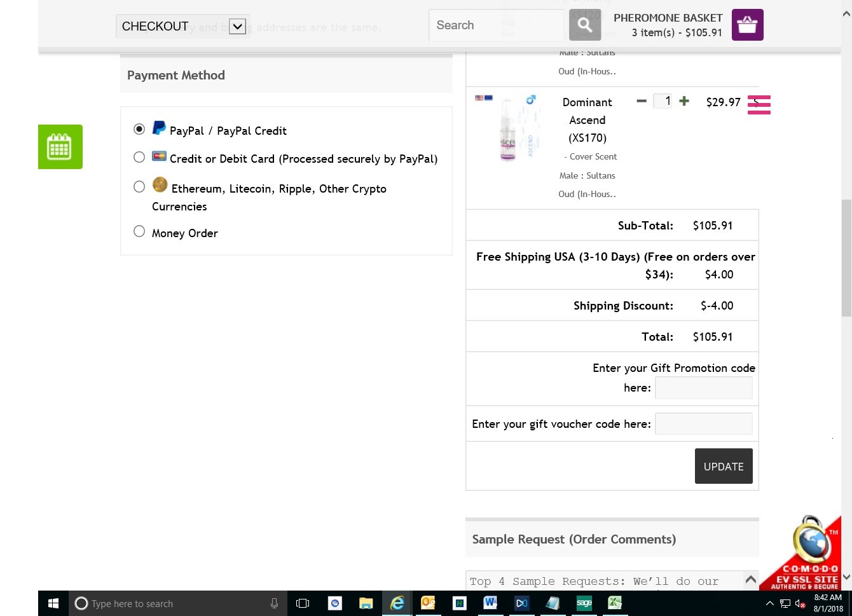The width and height of the screenshot is (852, 616).
Task: Open the Pheromone Basket cart icon
Action: click(x=747, y=25)
